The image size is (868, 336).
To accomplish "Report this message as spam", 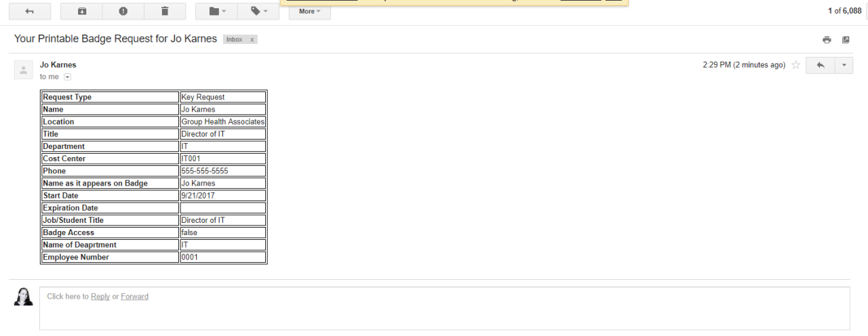I will 123,12.
